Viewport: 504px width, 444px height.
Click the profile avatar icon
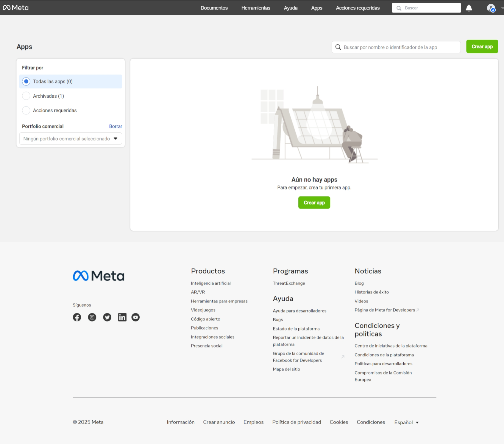coord(491,8)
